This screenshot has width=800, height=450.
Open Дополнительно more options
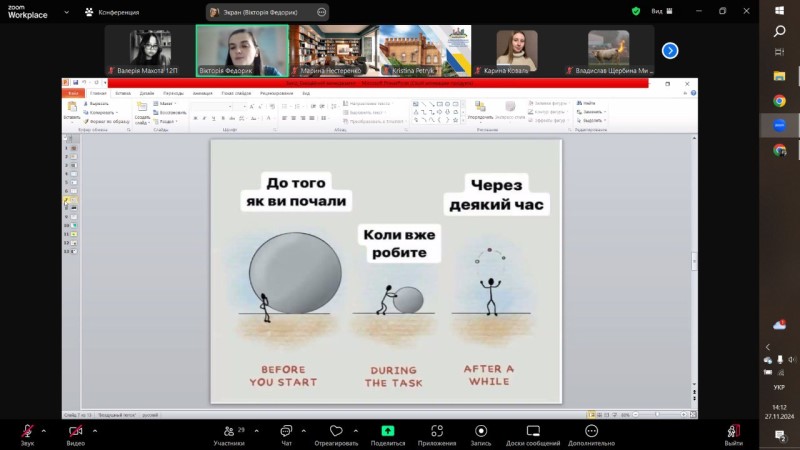pyautogui.click(x=591, y=435)
